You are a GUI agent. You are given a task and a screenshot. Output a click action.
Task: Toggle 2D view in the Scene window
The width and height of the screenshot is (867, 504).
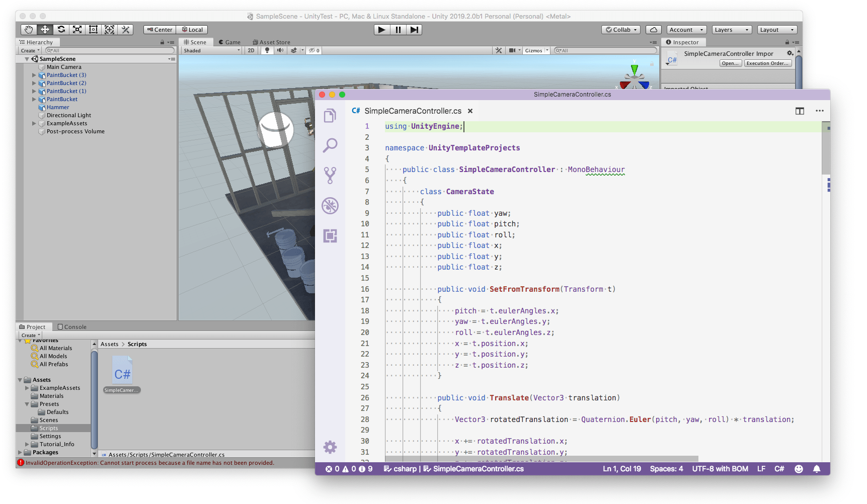click(251, 50)
